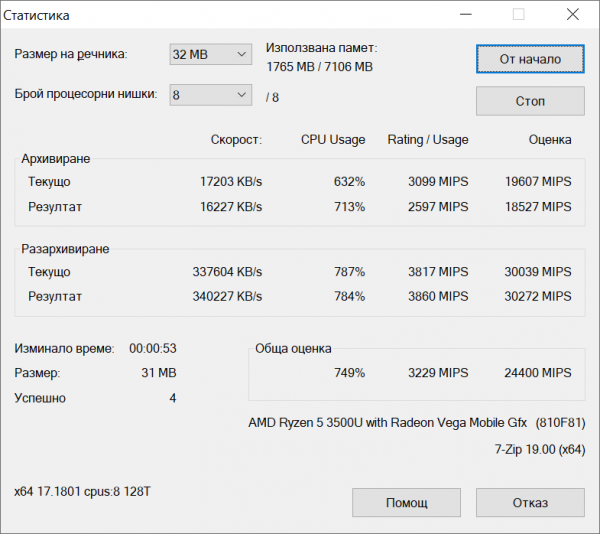Open the CPU threads dropdown showing 8
Screen dimensions: 600x534
[210, 95]
